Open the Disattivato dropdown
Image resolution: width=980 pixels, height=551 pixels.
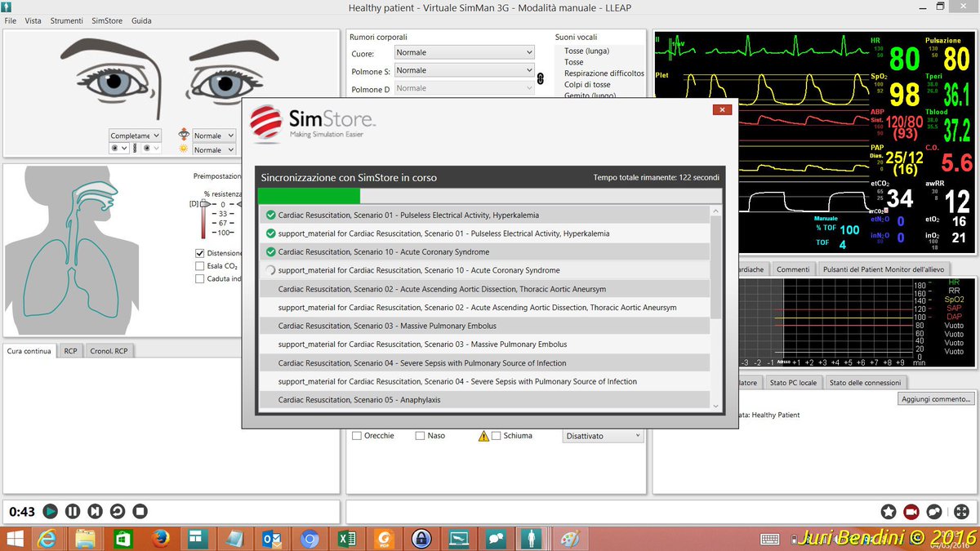[x=604, y=436]
